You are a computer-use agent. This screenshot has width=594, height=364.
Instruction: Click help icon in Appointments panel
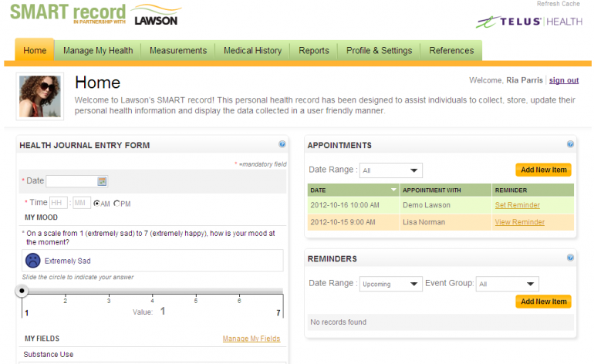pyautogui.click(x=570, y=144)
